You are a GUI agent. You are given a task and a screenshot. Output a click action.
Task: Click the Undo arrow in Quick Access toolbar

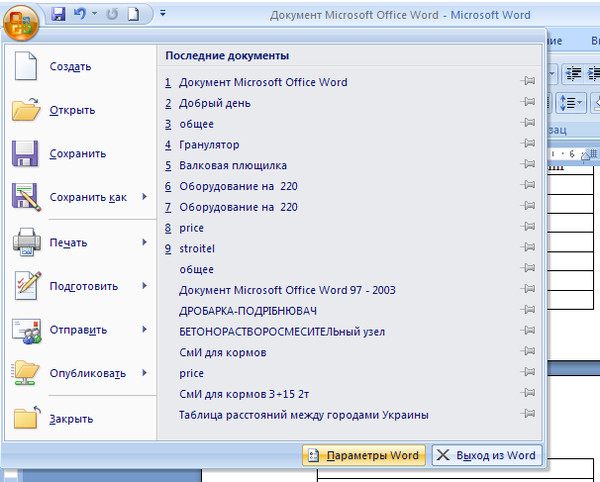click(x=80, y=14)
